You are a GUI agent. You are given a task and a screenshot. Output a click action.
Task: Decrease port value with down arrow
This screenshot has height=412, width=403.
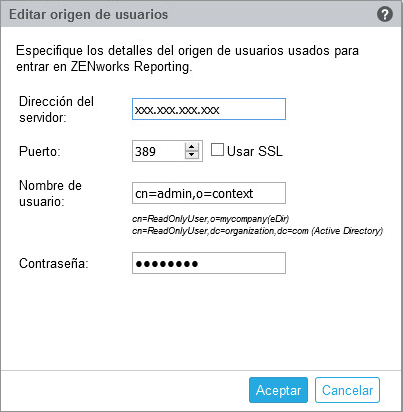click(x=192, y=155)
